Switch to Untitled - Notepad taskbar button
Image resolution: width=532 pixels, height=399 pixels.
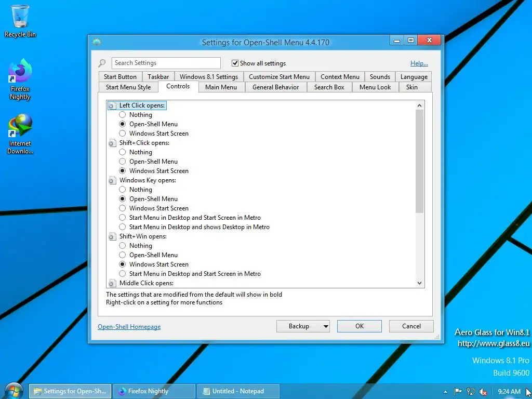pyautogui.click(x=238, y=391)
